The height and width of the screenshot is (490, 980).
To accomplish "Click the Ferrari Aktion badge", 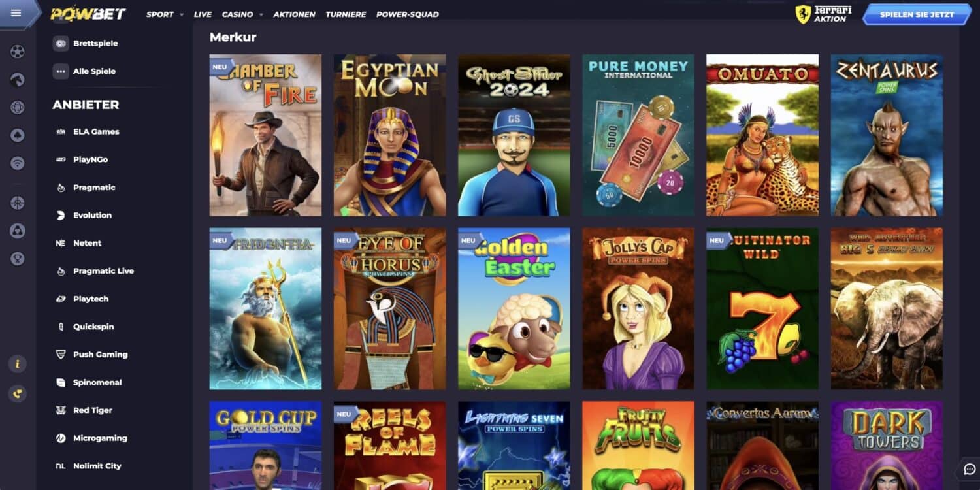I will [x=823, y=14].
